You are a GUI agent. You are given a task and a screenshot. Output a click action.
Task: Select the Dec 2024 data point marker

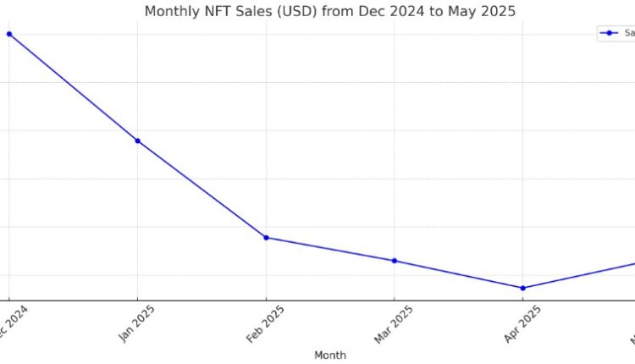click(8, 34)
